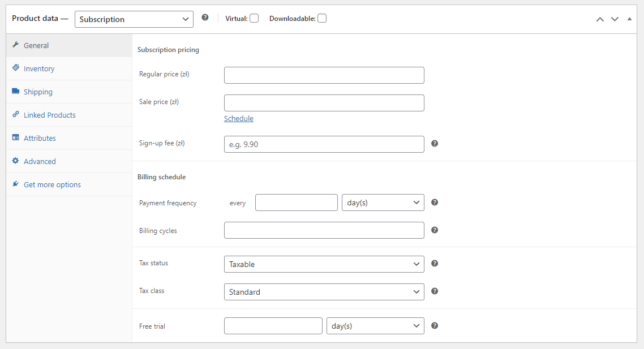Click the Payment frequency label
The width and height of the screenshot is (644, 349).
coord(168,203)
